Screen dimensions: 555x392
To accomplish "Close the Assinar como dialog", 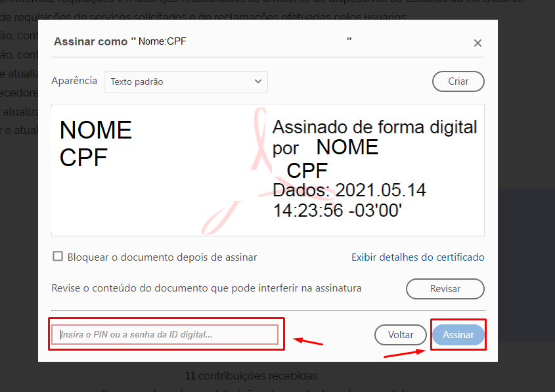I will click(x=477, y=43).
